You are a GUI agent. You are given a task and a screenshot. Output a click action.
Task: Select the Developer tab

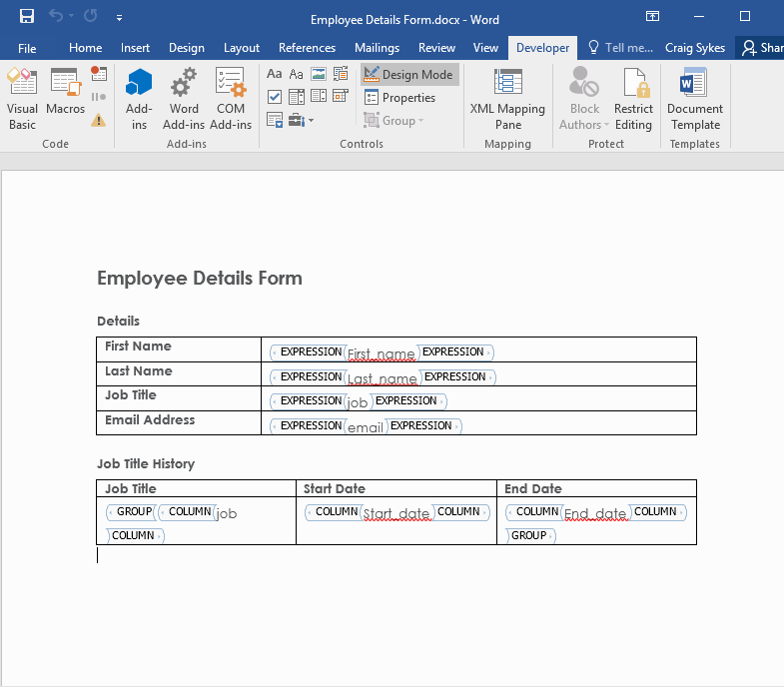pyautogui.click(x=542, y=48)
